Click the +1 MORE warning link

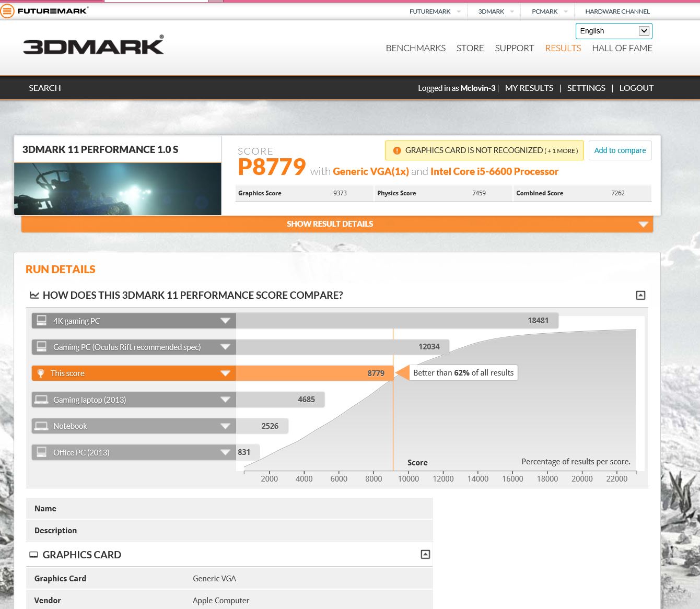pyautogui.click(x=562, y=151)
